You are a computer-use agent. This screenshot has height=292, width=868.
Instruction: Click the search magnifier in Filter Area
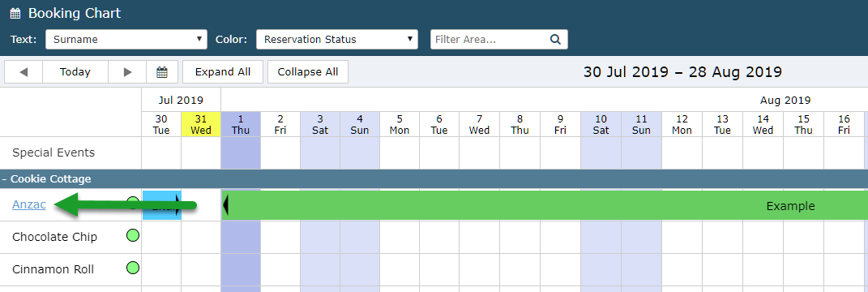(x=555, y=40)
